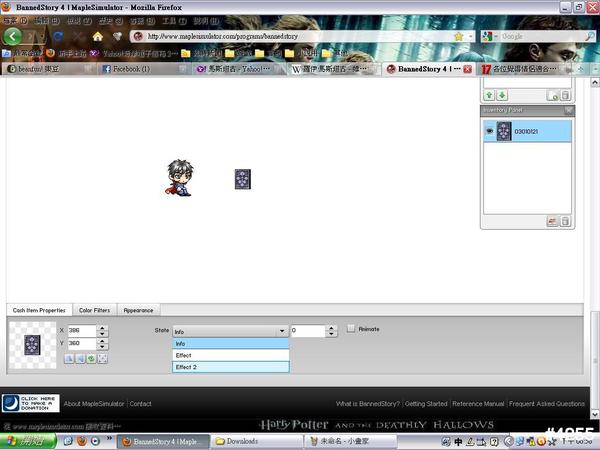Close the Inventory Panel

click(569, 110)
